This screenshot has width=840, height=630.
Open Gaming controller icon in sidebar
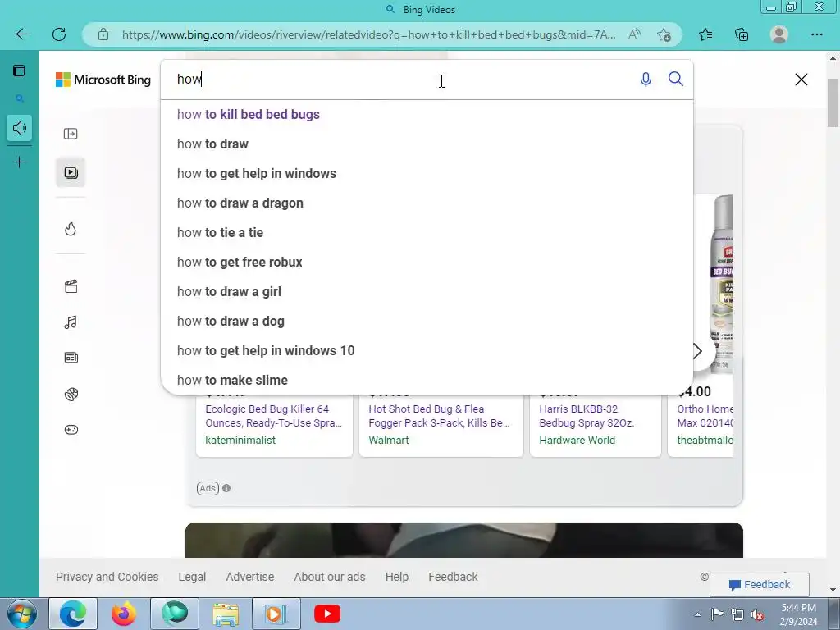click(71, 430)
